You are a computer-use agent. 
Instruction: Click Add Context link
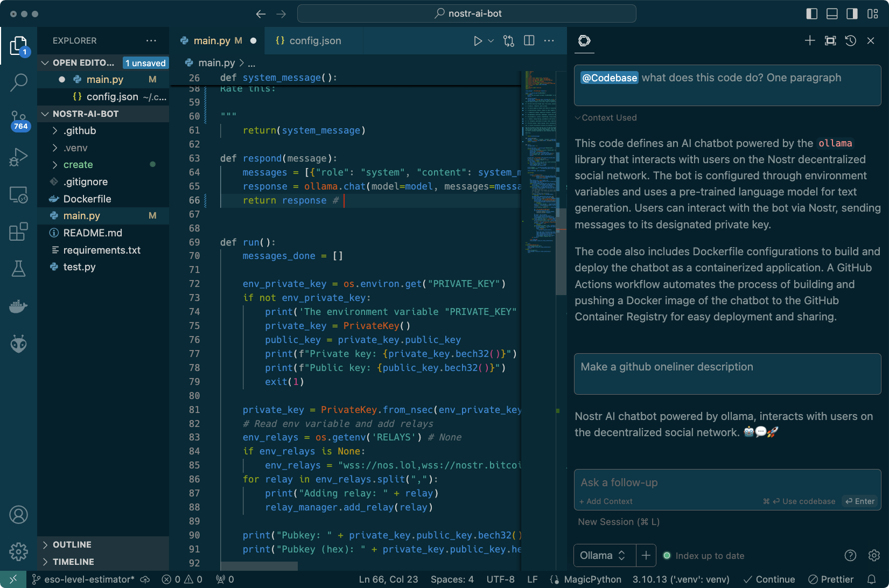(x=606, y=501)
